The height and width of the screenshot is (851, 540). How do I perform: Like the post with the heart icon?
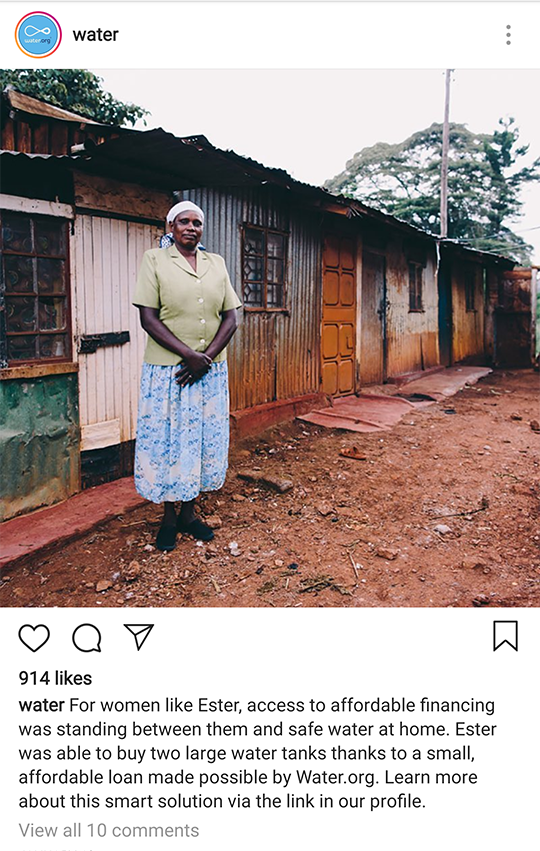[34, 637]
